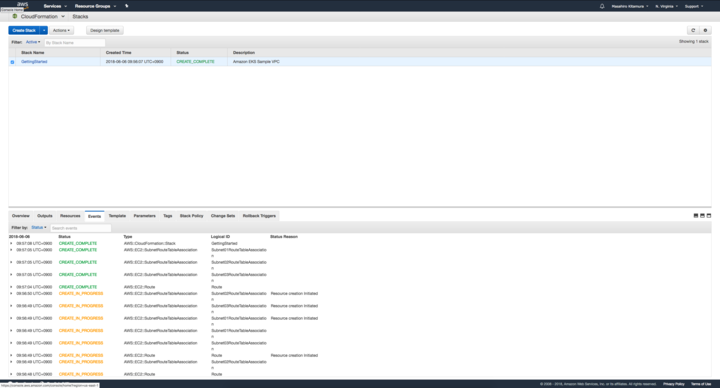This screenshot has height=388, width=720.
Task: Click the pin shortcut icon in top navigation
Action: coord(127,6)
